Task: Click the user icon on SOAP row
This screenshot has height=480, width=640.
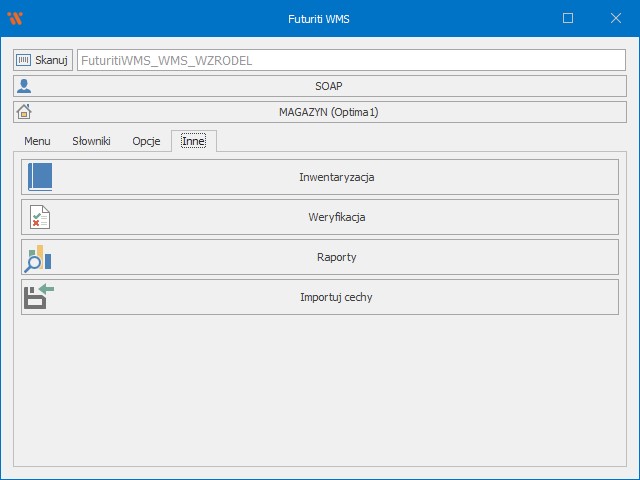Action: point(25,86)
